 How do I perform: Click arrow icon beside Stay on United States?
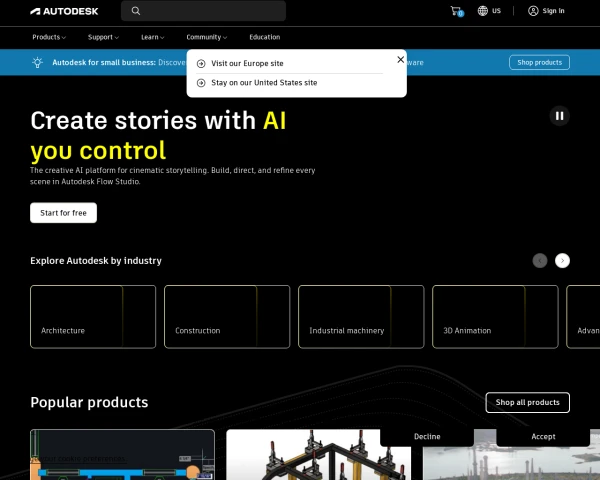(201, 83)
